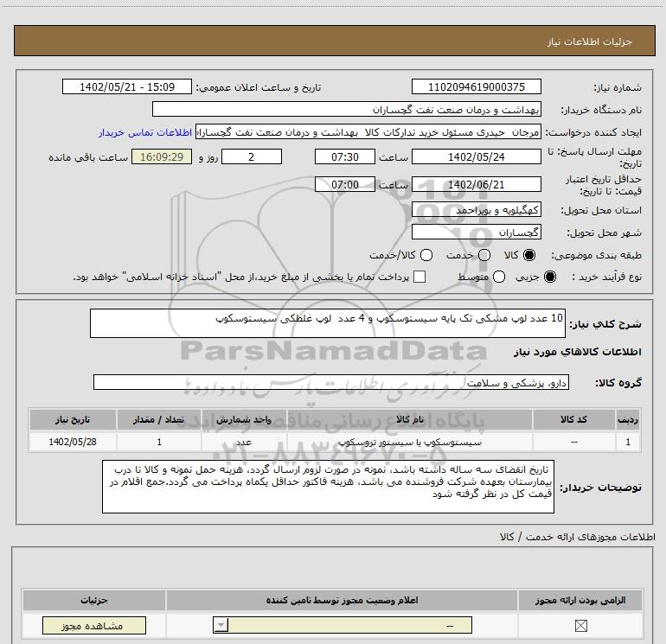The image size is (666, 644).
Task: Click the اطلاعات کالاهای مورد نیاز heading
Action: 577,352
